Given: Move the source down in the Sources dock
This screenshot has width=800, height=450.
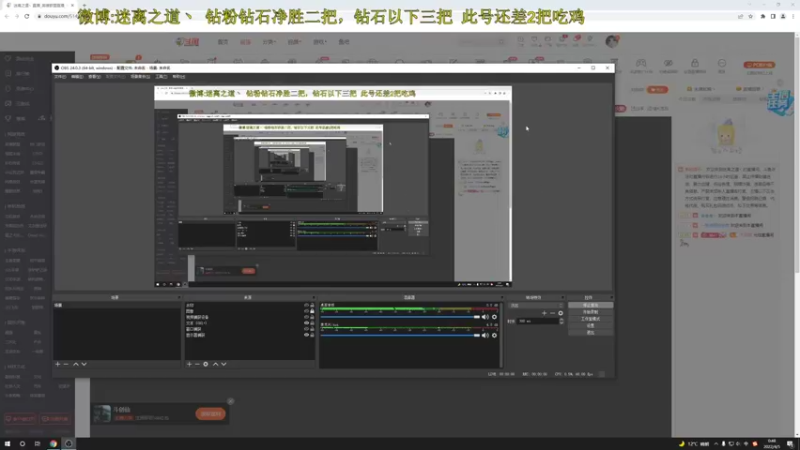Looking at the screenshot, I should 223,364.
